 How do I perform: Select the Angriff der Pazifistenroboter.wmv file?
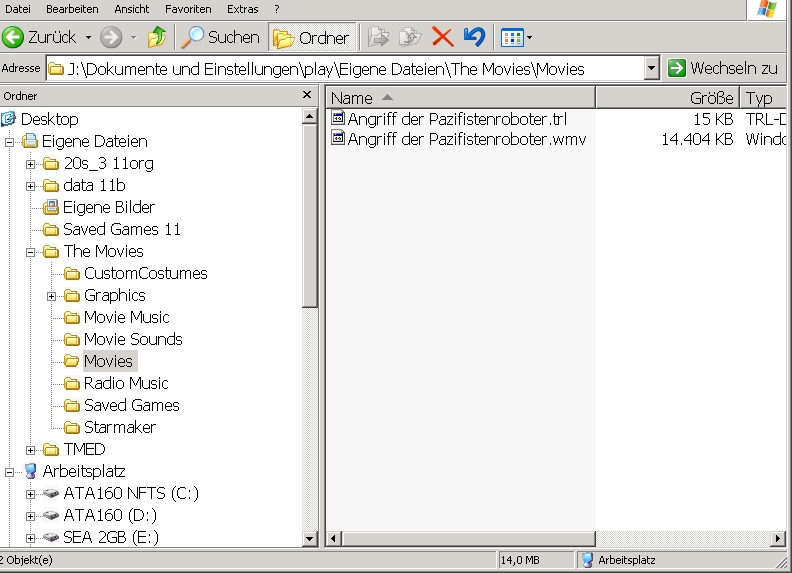(x=466, y=139)
